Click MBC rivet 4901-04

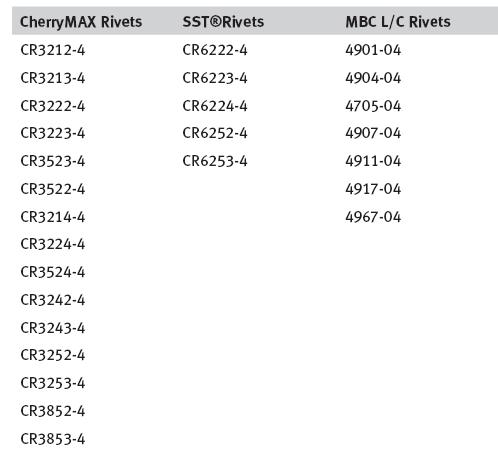click(x=373, y=50)
